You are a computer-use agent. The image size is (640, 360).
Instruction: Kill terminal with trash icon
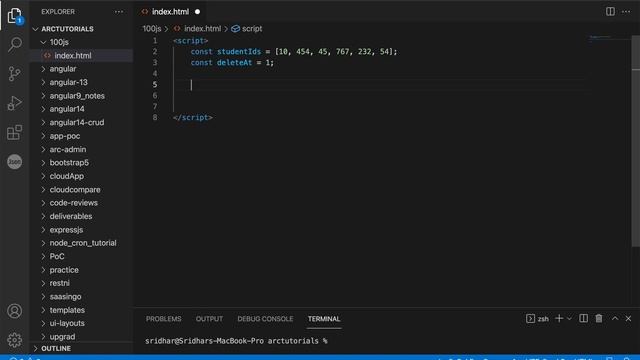[x=599, y=318]
